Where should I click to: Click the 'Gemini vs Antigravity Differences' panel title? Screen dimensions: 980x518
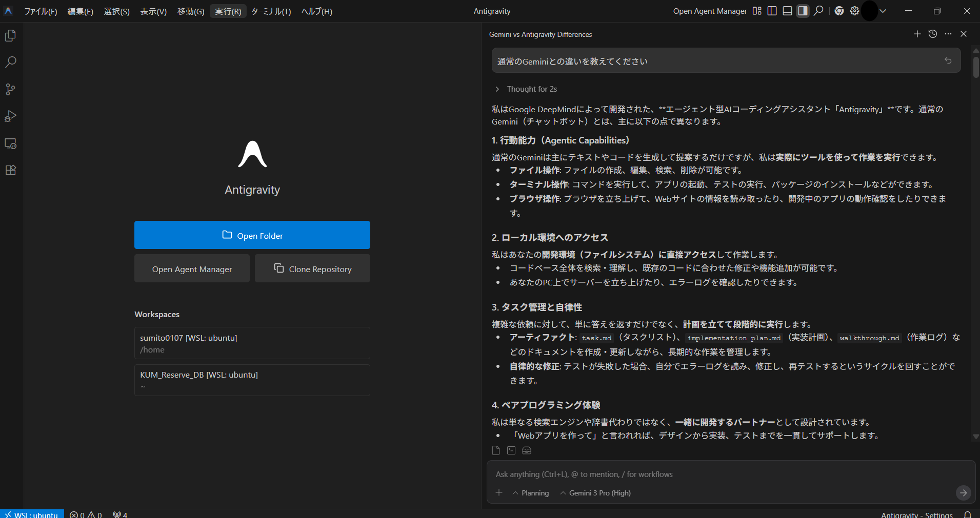point(541,34)
